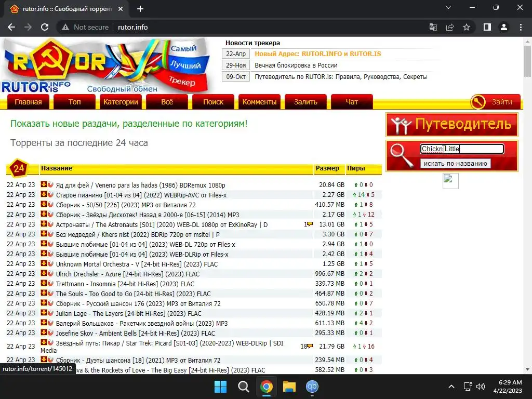Screen dimensions: 532x399
Task: Click the broken image placeholder below search
Action: click(x=450, y=181)
